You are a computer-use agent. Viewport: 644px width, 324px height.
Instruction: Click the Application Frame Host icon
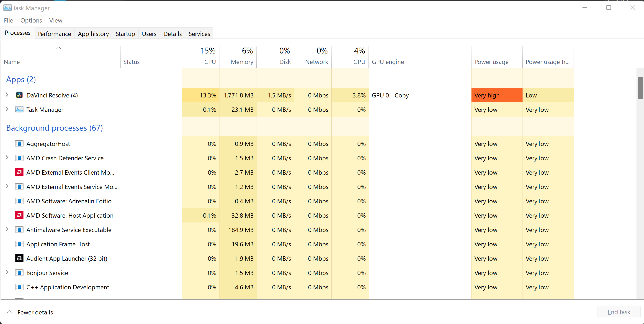click(19, 244)
